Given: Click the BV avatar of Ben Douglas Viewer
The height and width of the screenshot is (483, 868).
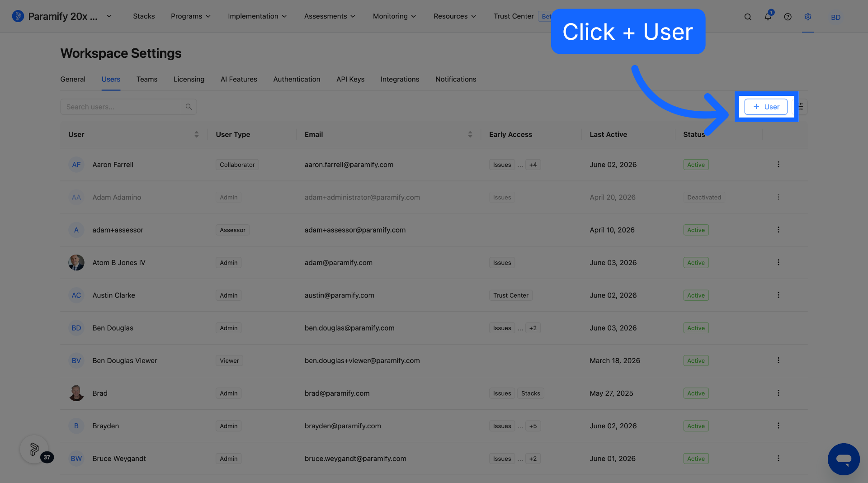Looking at the screenshot, I should (76, 360).
